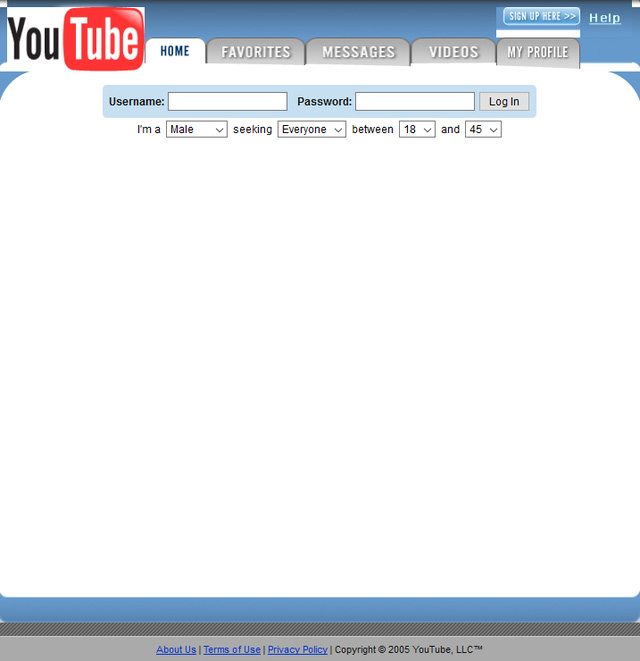Screen dimensions: 640x661
Task: Click the YouTube logo
Action: click(x=76, y=39)
